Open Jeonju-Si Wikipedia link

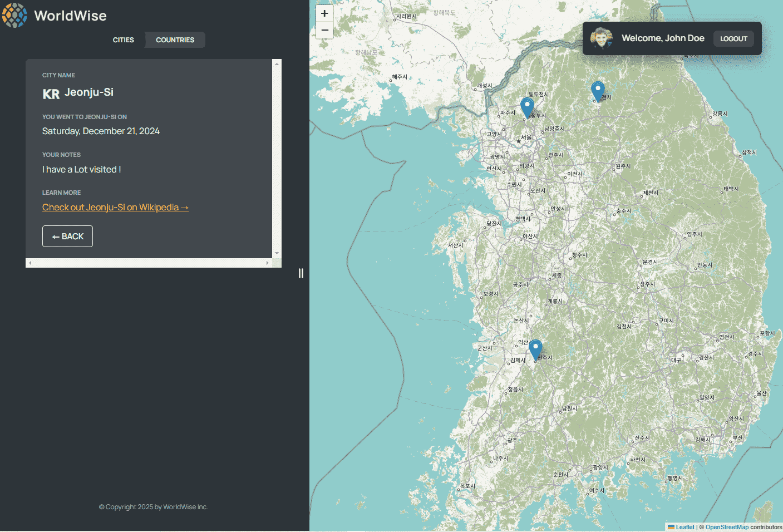pyautogui.click(x=115, y=208)
